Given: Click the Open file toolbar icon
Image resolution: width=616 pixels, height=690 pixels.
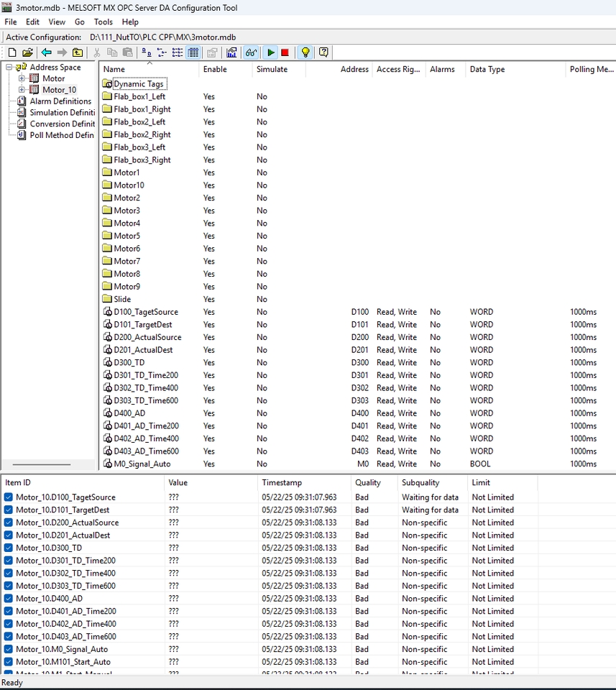Looking at the screenshot, I should click(27, 52).
